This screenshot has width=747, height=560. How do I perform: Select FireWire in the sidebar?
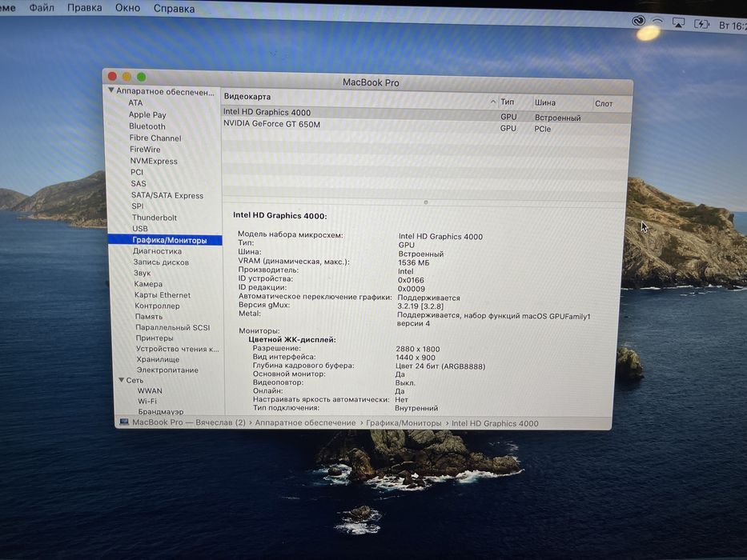(x=145, y=149)
